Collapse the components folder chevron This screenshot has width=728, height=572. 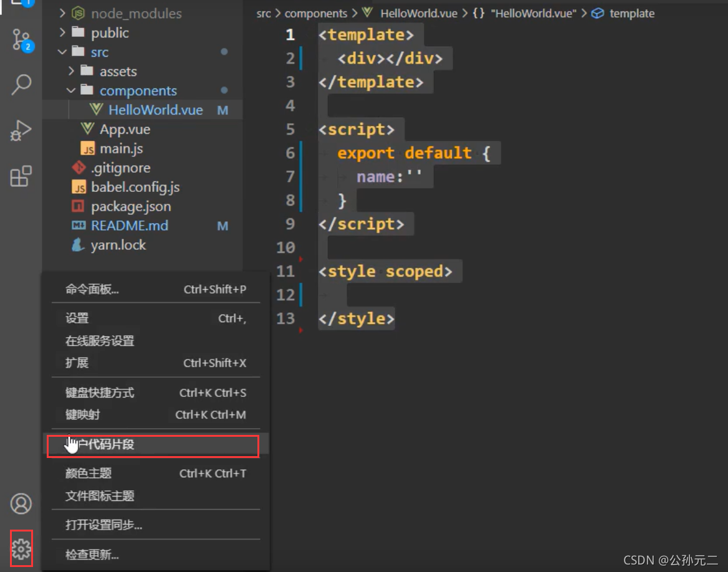coord(71,90)
